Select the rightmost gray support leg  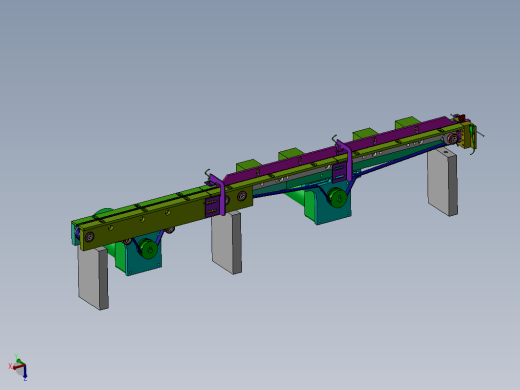click(x=442, y=182)
